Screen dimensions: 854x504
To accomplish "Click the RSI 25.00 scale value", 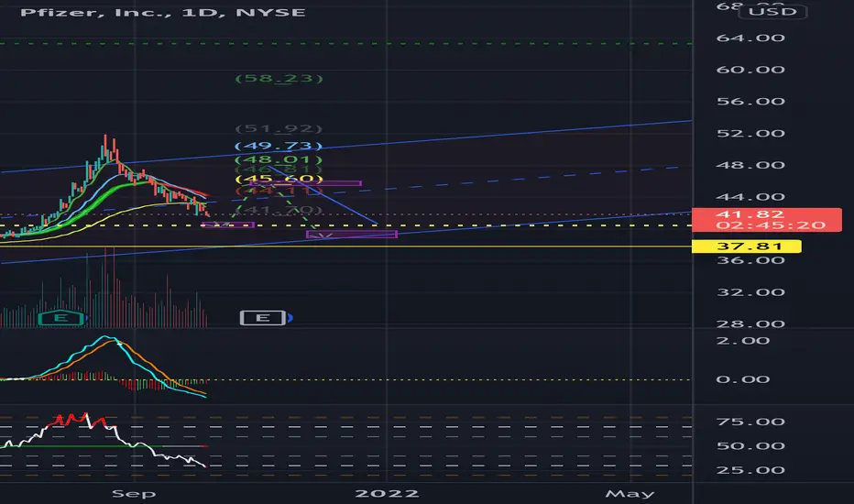I will (x=750, y=470).
